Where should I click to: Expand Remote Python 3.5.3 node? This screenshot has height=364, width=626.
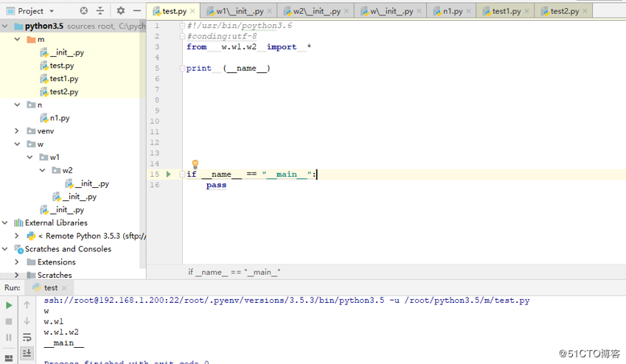(17, 236)
